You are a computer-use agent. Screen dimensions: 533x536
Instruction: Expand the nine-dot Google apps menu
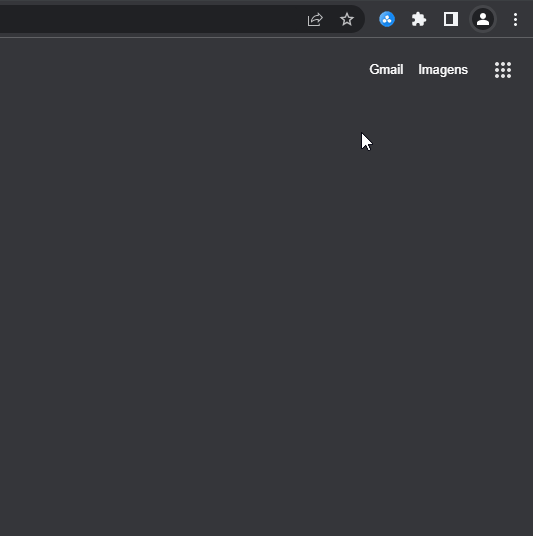503,70
